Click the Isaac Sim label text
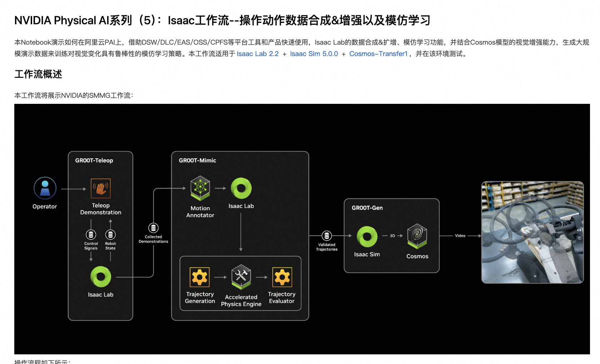 click(x=367, y=254)
